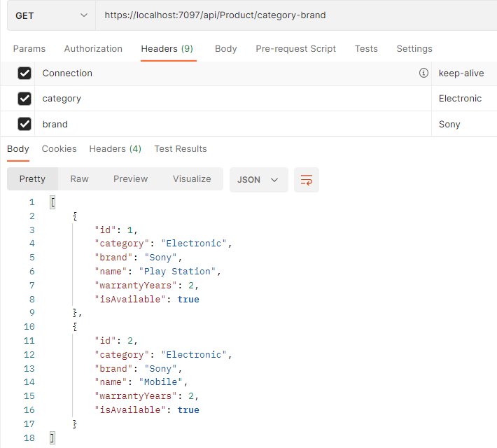497x448 pixels.
Task: View the response Cookies tab
Action: (x=59, y=148)
